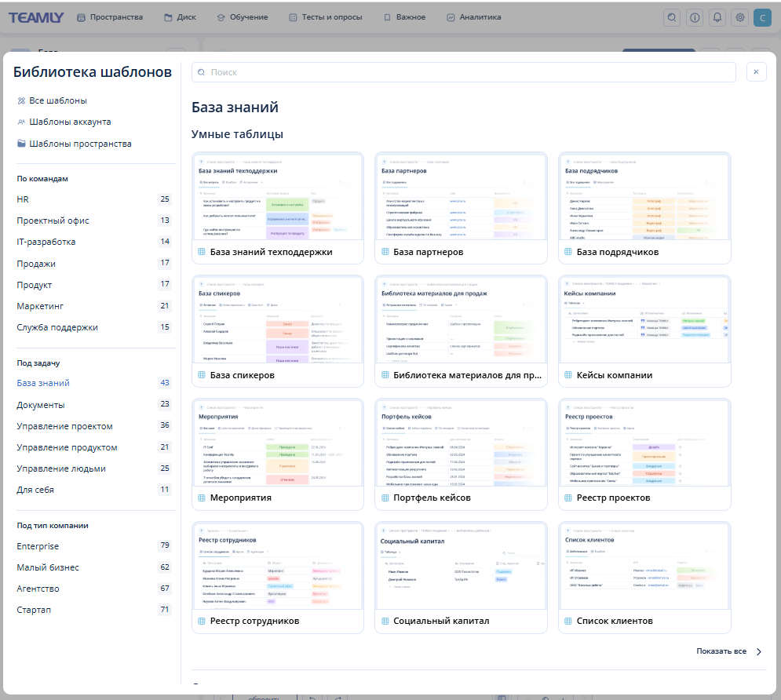Click Показать все link

coord(721,651)
